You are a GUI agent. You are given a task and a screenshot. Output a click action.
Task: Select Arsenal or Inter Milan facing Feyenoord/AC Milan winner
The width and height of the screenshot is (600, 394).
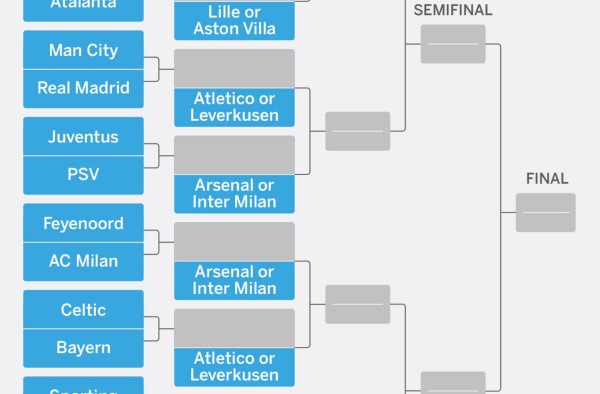pyautogui.click(x=234, y=280)
